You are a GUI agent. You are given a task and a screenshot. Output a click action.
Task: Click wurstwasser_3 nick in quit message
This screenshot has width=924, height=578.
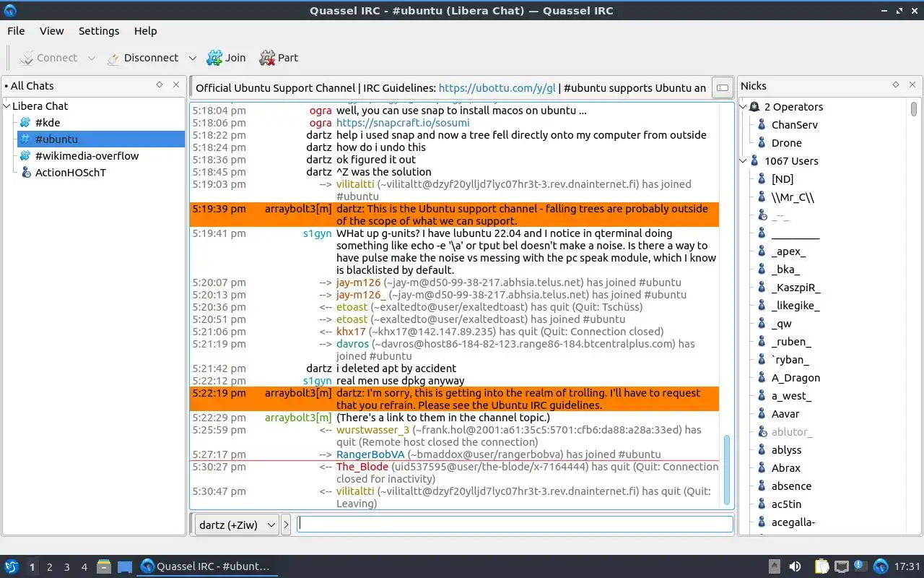point(372,430)
